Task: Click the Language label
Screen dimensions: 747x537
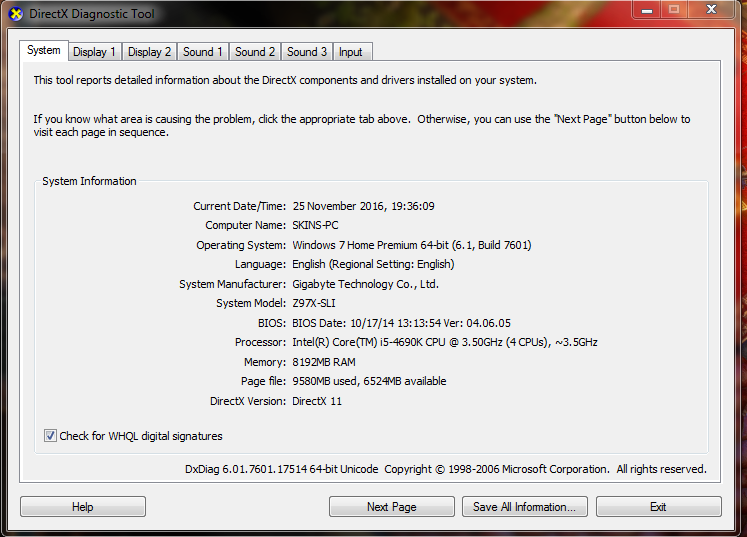Action: point(261,264)
